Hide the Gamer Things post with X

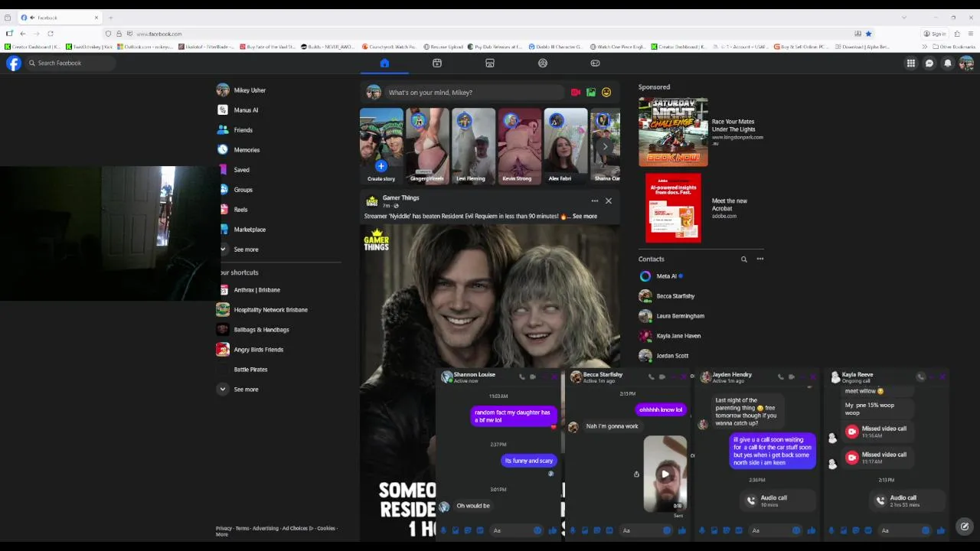coord(609,201)
